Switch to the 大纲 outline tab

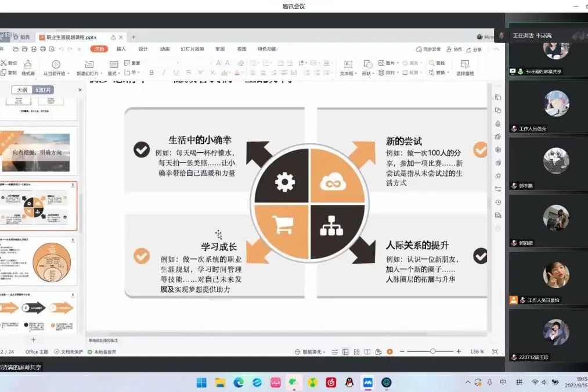pos(22,90)
